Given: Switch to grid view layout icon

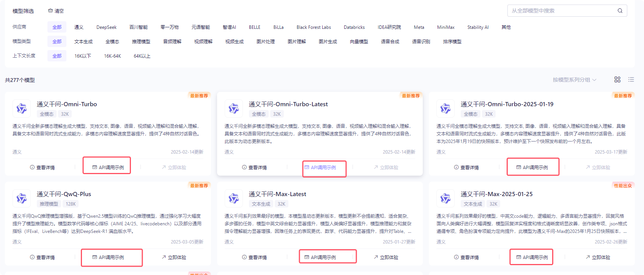Looking at the screenshot, I should pyautogui.click(x=617, y=80).
